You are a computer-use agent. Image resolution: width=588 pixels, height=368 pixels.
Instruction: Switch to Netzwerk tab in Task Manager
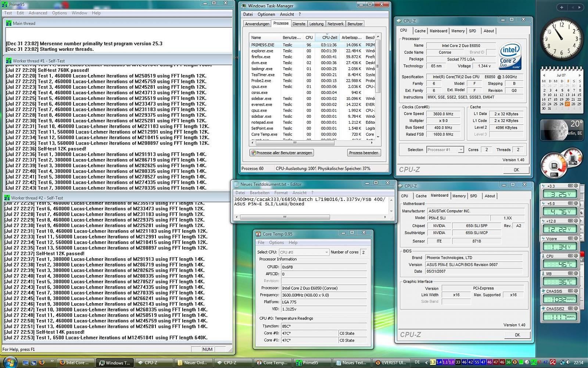(336, 24)
